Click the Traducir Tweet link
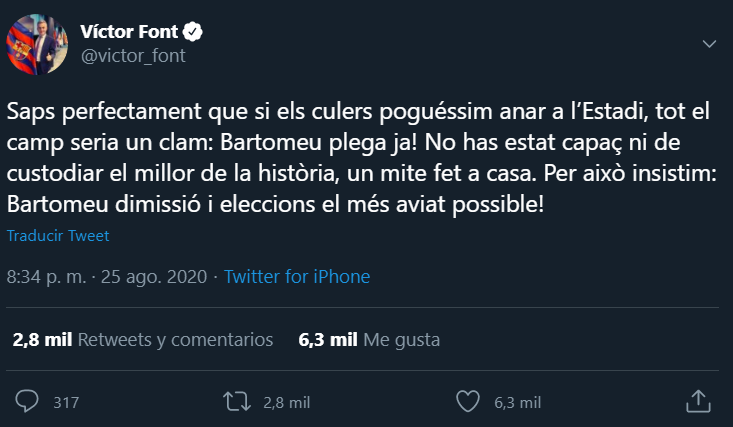 pos(58,236)
